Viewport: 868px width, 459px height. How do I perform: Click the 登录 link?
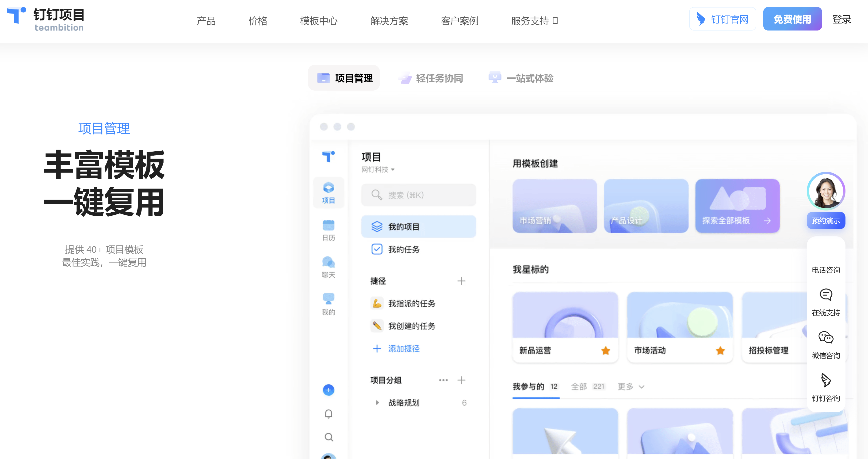[841, 19]
